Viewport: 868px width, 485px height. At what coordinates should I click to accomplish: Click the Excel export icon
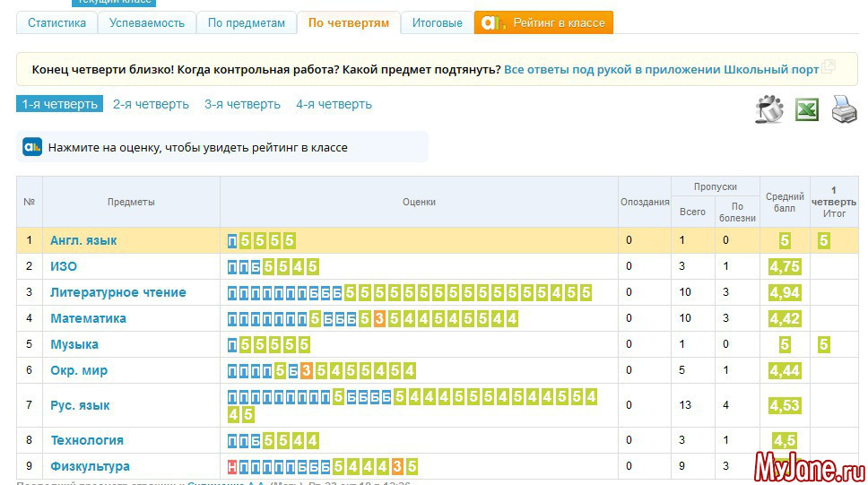tap(807, 109)
